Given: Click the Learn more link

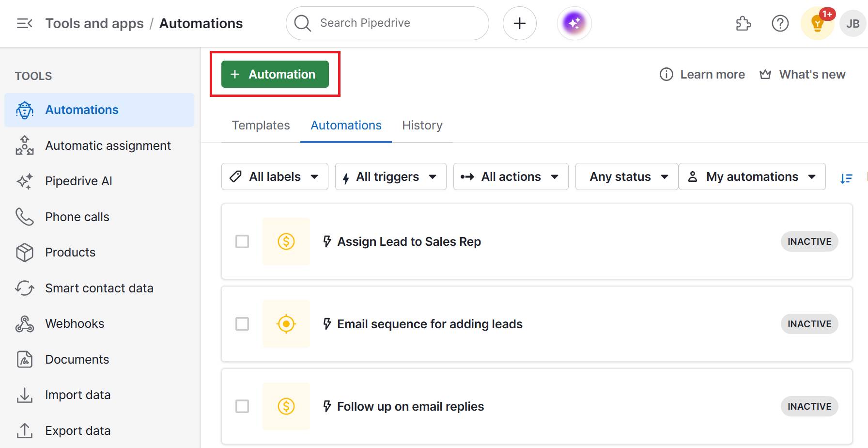Looking at the screenshot, I should (702, 74).
